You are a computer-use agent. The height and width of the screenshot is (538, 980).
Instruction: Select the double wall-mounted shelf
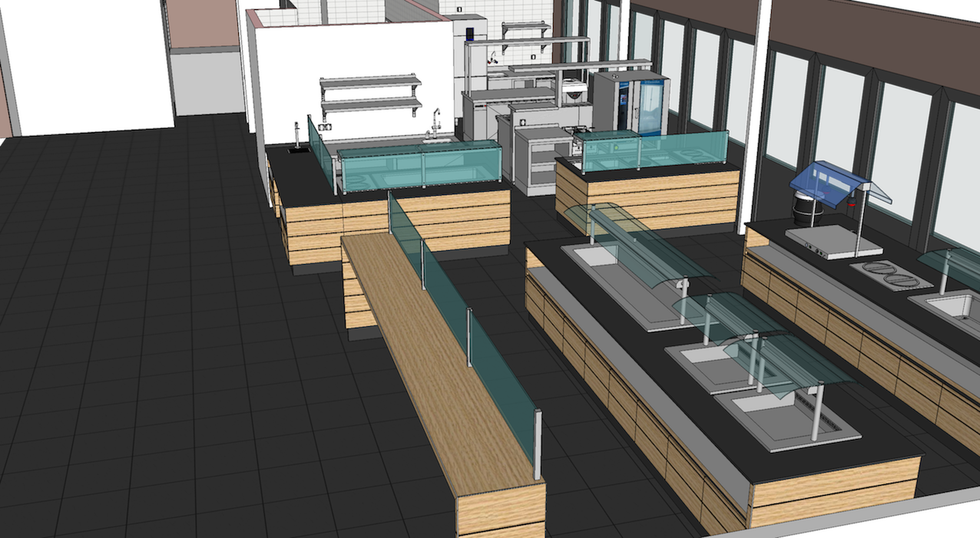[x=371, y=92]
